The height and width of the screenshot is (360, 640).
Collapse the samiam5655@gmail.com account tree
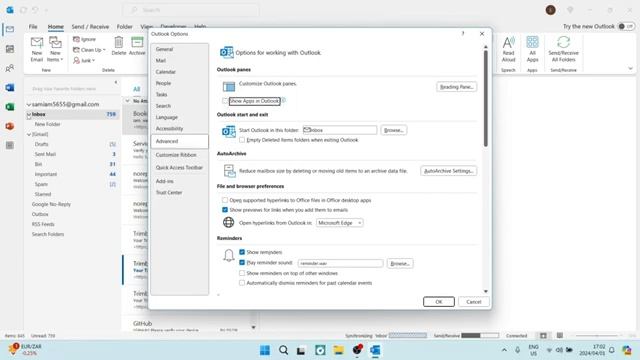[29, 104]
